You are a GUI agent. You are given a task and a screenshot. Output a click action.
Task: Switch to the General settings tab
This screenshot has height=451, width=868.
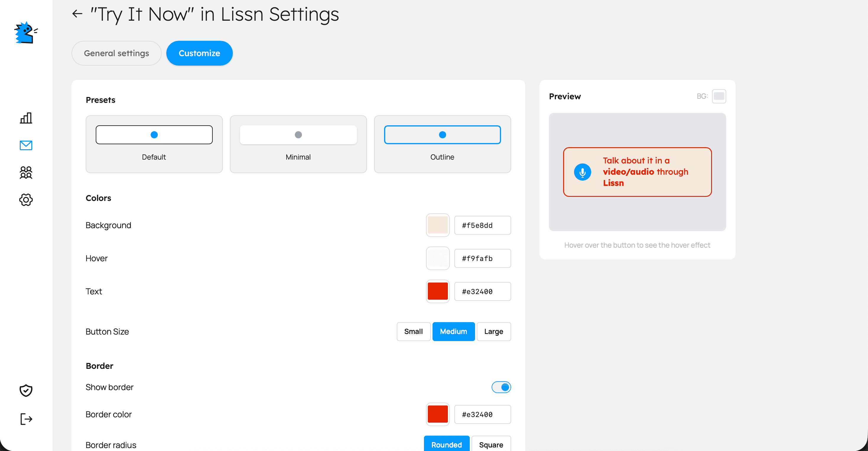[116, 53]
